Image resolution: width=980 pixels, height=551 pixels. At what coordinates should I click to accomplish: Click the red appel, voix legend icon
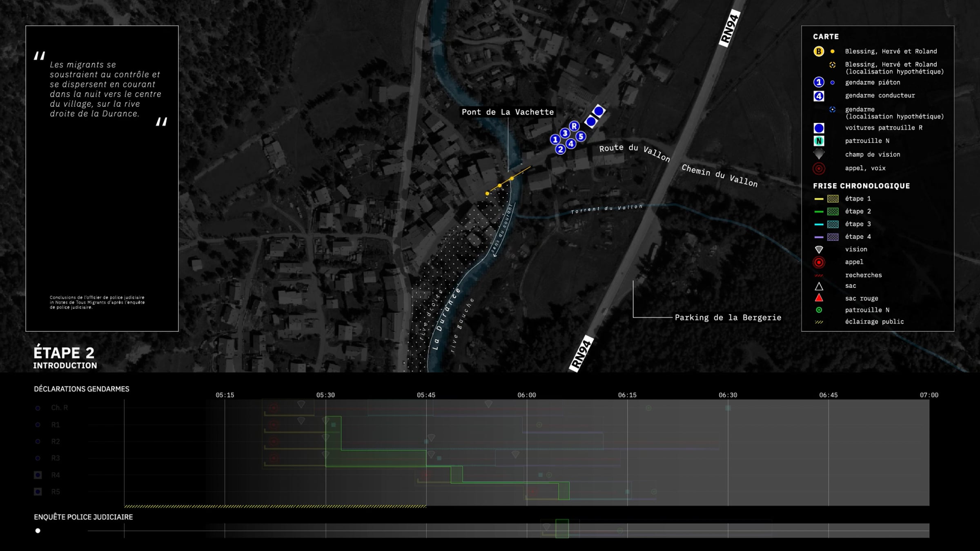click(819, 168)
